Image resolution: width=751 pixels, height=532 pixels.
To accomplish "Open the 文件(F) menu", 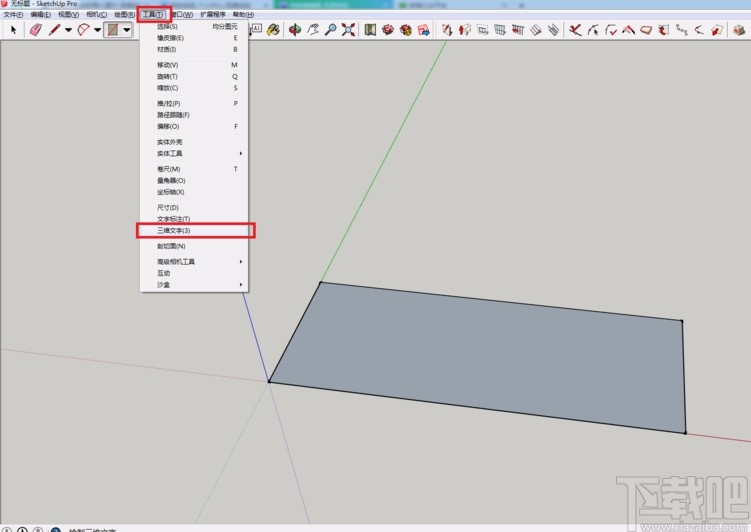I will (13, 14).
